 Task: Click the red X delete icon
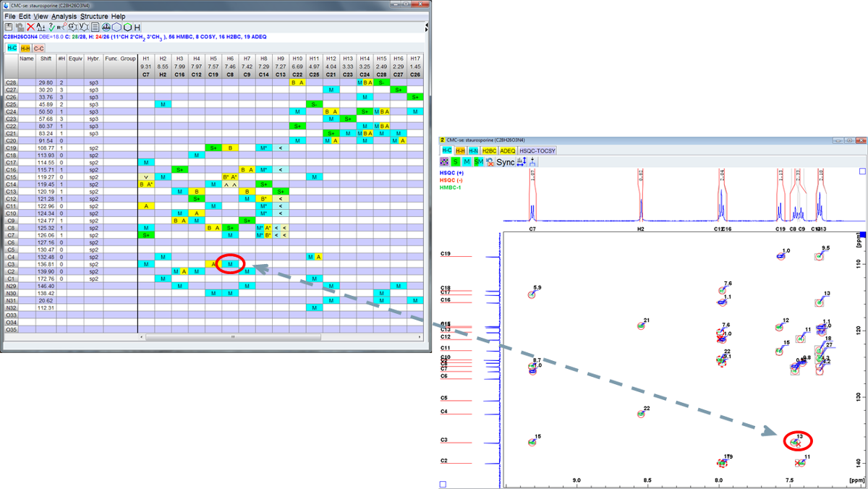click(x=30, y=27)
